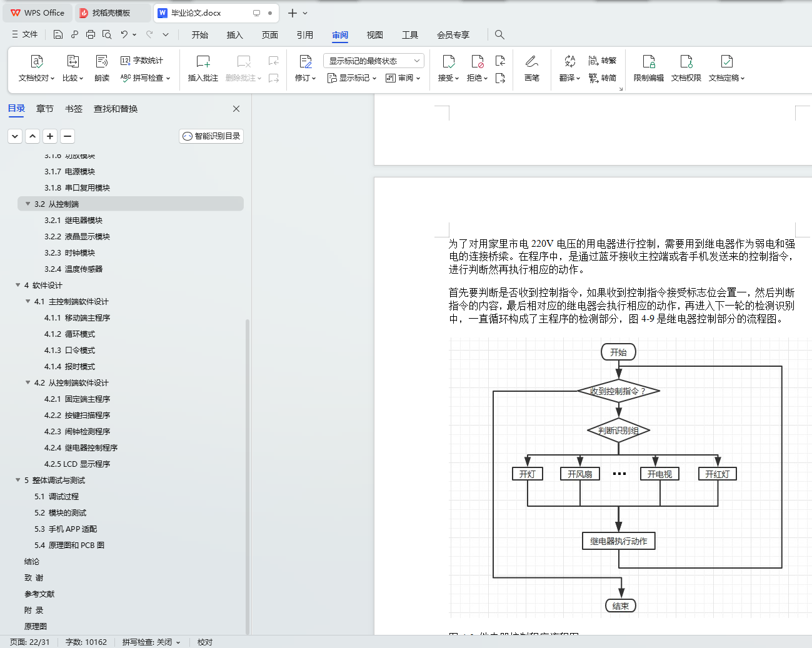Click the undo arrow icon

tap(124, 35)
